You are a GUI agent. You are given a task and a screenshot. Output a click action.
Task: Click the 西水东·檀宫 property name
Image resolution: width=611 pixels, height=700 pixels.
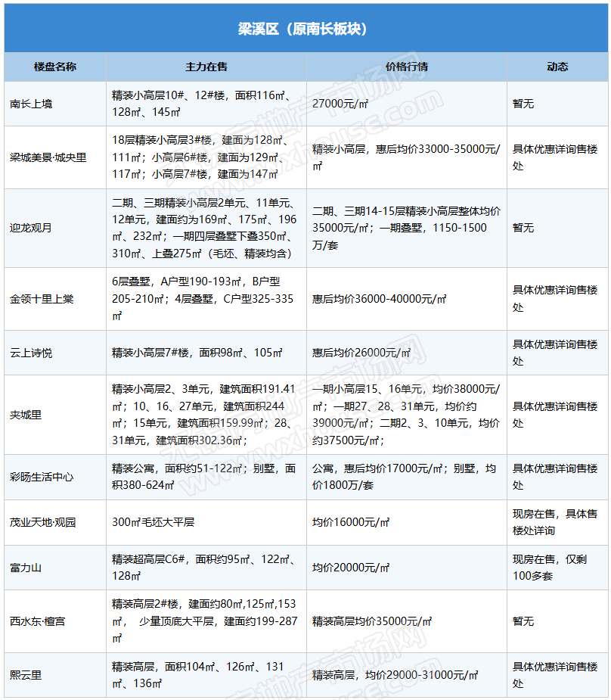[x=38, y=621]
